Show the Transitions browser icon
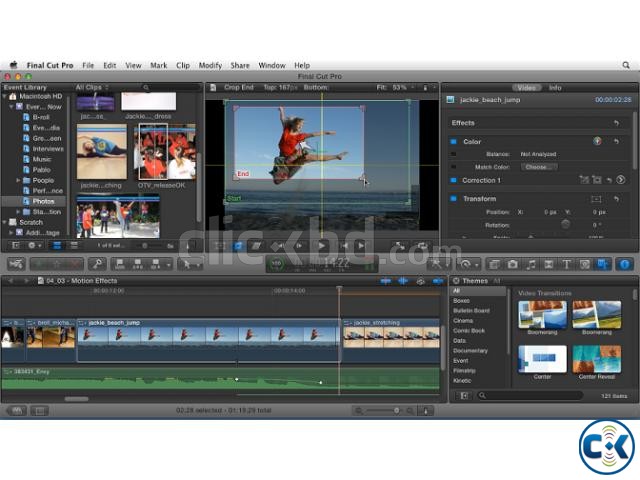This screenshot has width=640, height=480. click(549, 264)
